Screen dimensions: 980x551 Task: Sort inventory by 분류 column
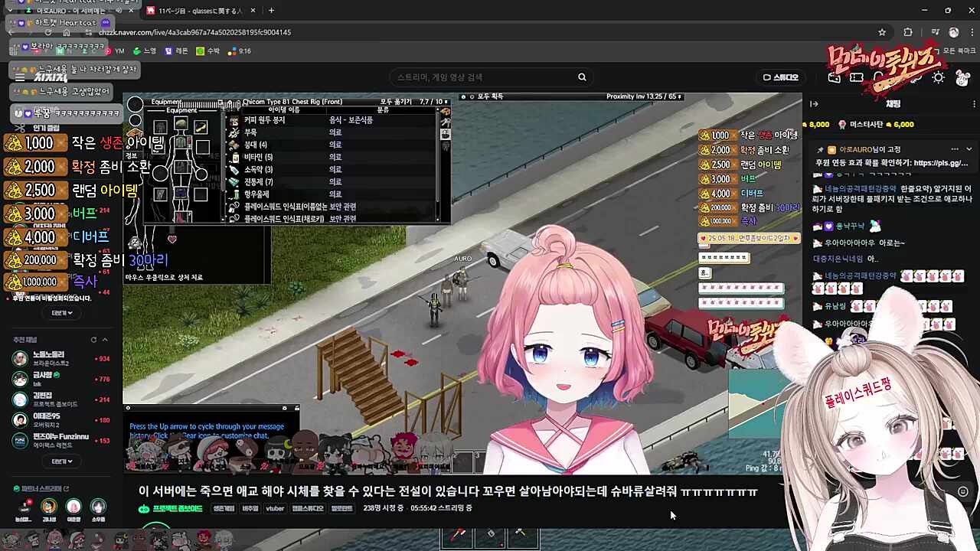coord(383,110)
